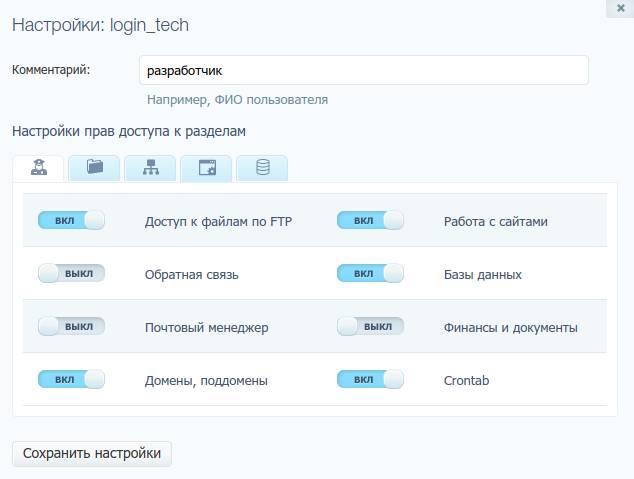Screen dimensions: 634x479
Task: Enable the 'Обратная связь' toggle
Action: coord(71,273)
